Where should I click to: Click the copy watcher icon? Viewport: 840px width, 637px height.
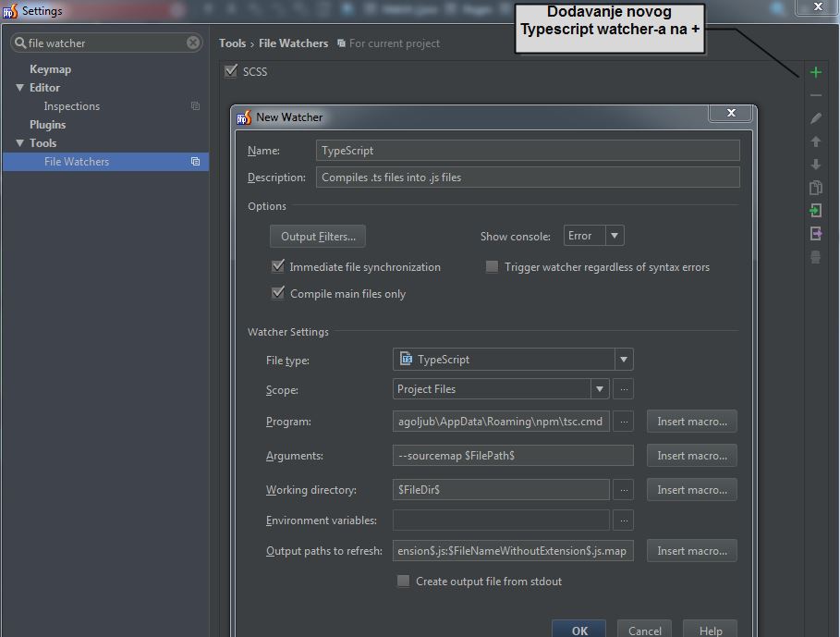click(x=815, y=188)
